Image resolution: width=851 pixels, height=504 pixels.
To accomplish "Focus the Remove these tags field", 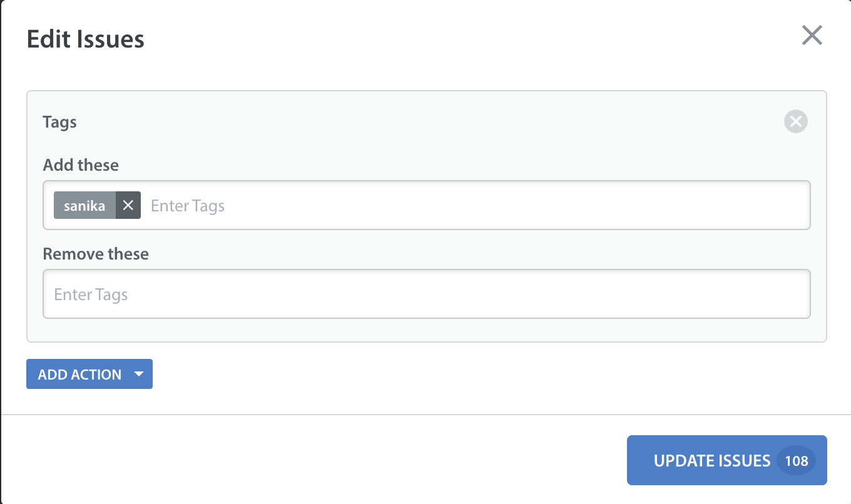I will [427, 294].
